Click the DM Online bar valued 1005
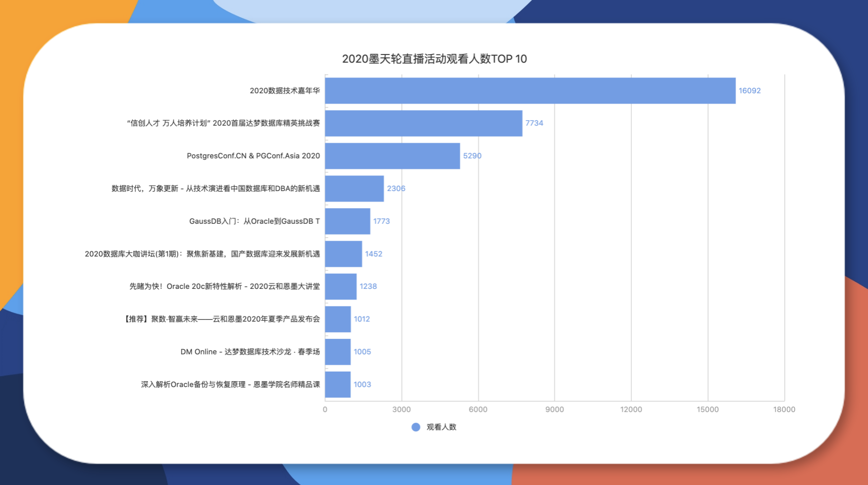This screenshot has height=485, width=868. [x=338, y=352]
